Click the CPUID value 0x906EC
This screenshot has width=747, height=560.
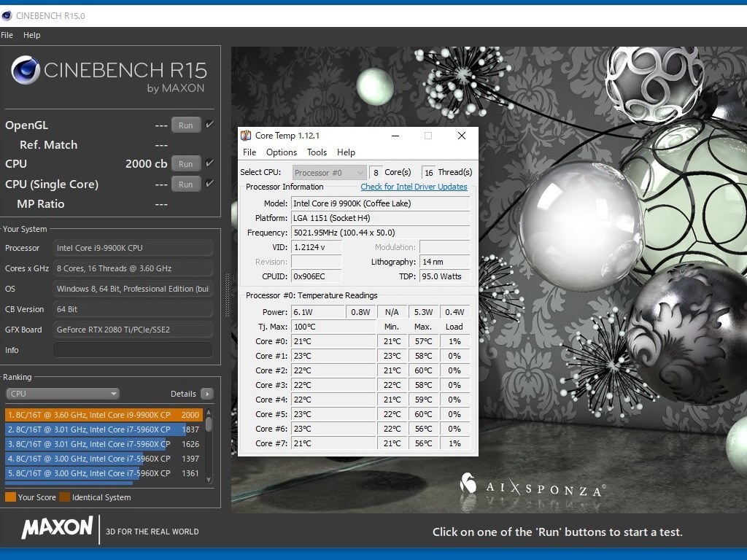[317, 276]
